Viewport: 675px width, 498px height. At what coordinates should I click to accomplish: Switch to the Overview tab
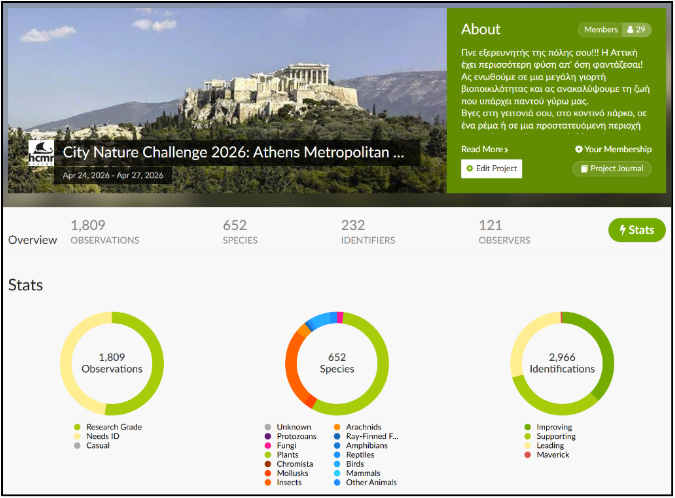pos(32,240)
